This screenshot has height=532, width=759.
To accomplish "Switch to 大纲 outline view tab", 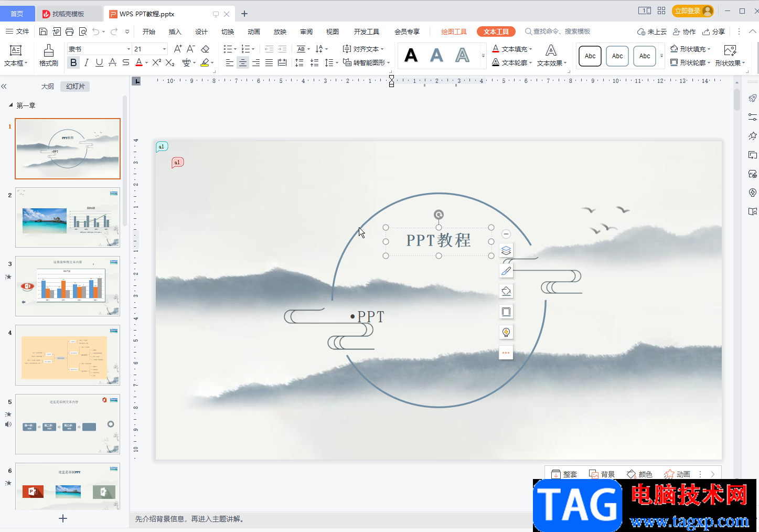I will pyautogui.click(x=48, y=86).
